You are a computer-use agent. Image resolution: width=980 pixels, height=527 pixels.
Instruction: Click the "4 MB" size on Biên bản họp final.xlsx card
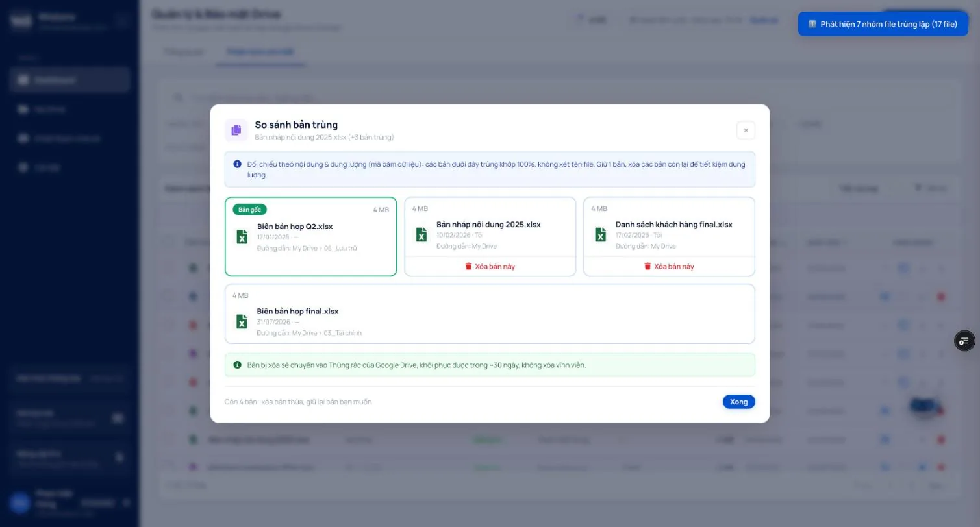pos(241,295)
